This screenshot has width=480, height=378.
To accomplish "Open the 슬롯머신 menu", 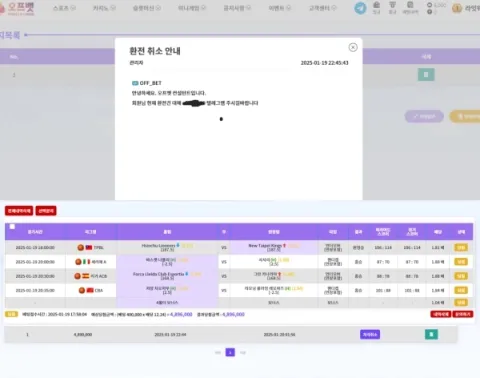I will point(147,8).
